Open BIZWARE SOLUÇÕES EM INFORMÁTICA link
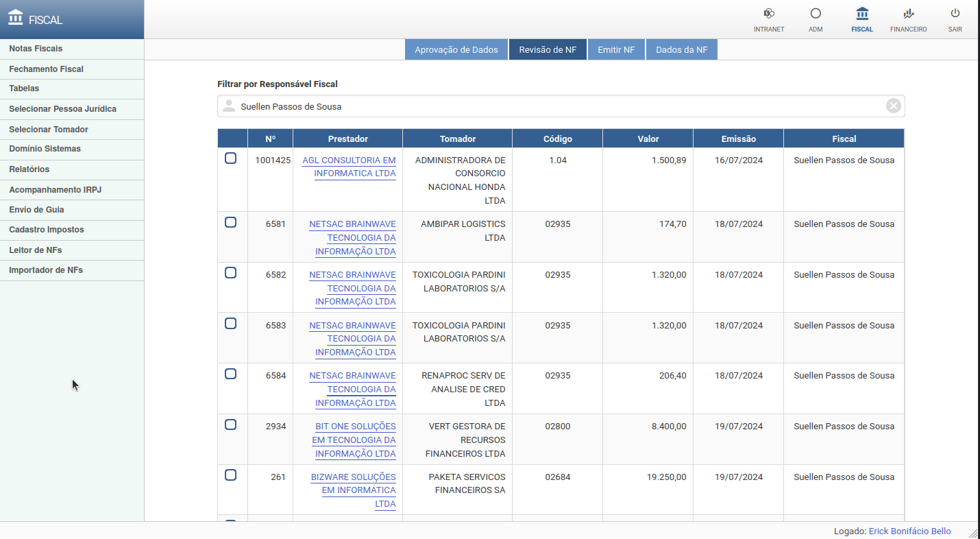The image size is (980, 539). pos(354,490)
